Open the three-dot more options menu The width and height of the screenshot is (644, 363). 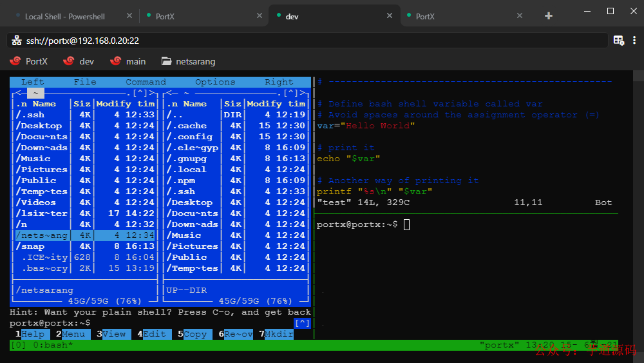click(x=634, y=40)
